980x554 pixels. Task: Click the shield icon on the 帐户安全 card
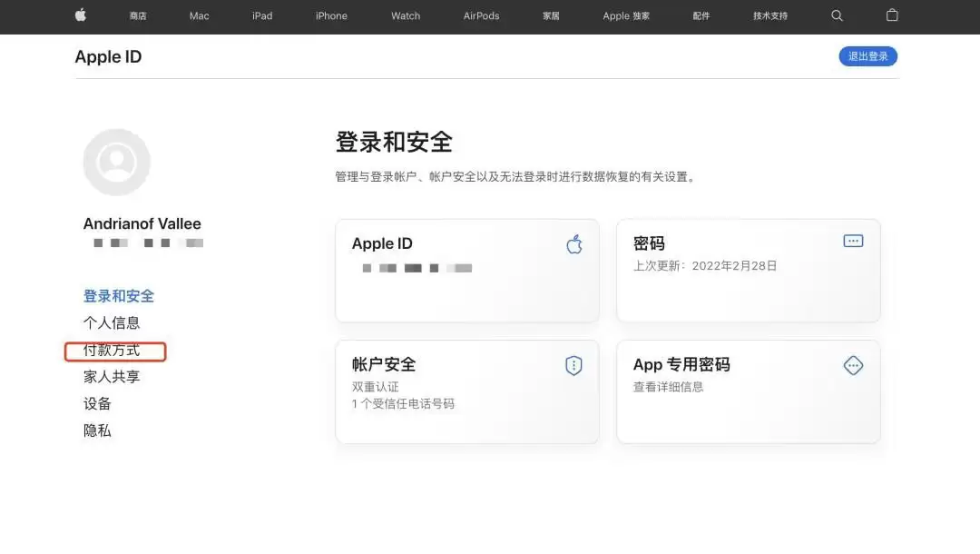click(573, 364)
